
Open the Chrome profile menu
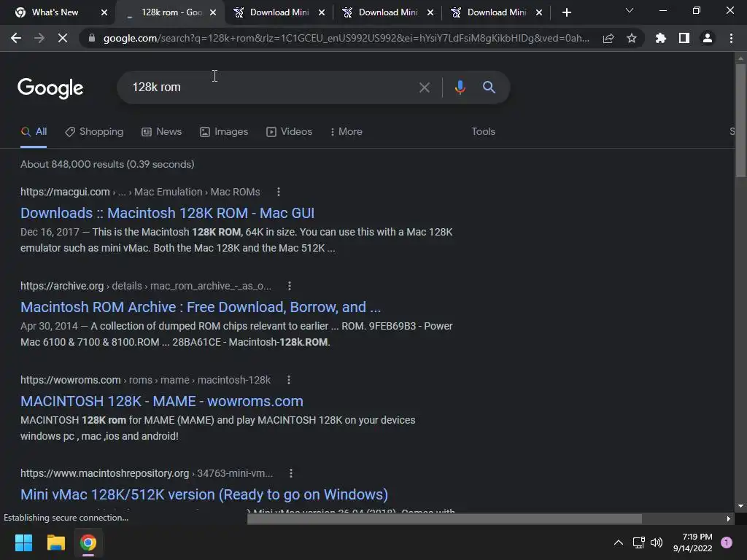[708, 38]
